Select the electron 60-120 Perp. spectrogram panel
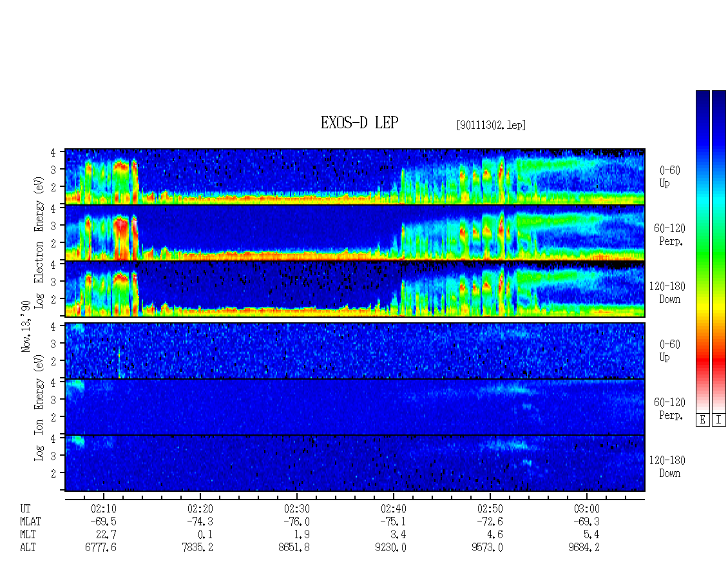The width and height of the screenshot is (728, 564). tap(355, 233)
